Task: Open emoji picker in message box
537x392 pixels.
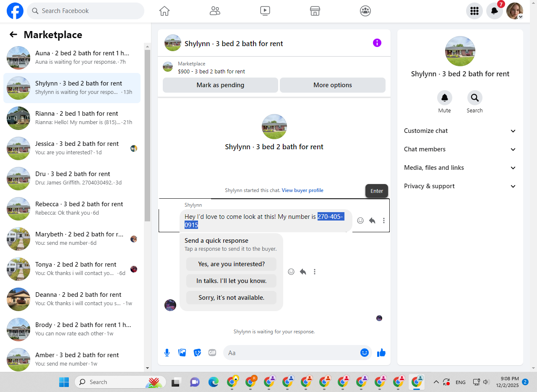Action: coord(365,353)
